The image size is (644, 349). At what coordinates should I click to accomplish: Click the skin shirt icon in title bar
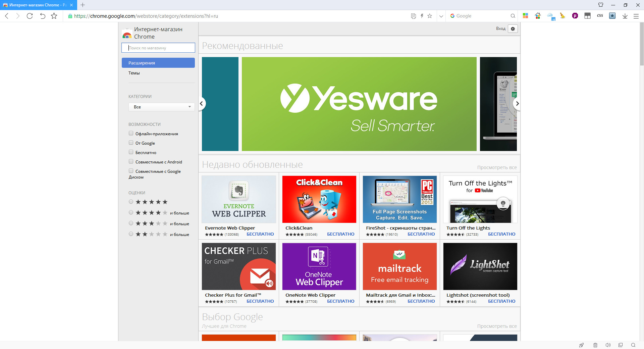coord(600,5)
